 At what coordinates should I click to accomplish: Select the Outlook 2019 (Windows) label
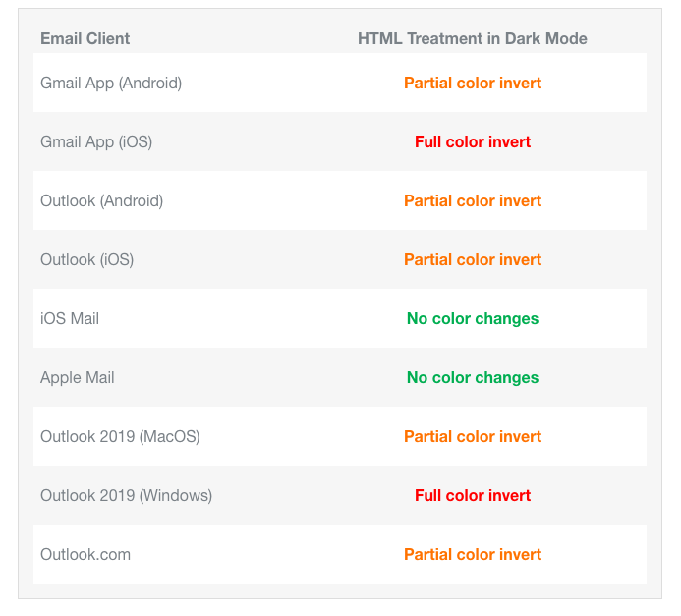[126, 496]
